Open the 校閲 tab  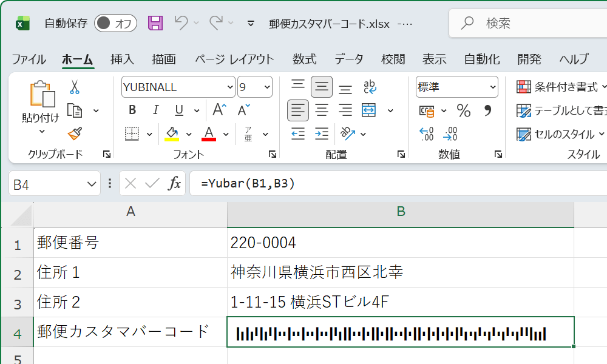(x=393, y=59)
